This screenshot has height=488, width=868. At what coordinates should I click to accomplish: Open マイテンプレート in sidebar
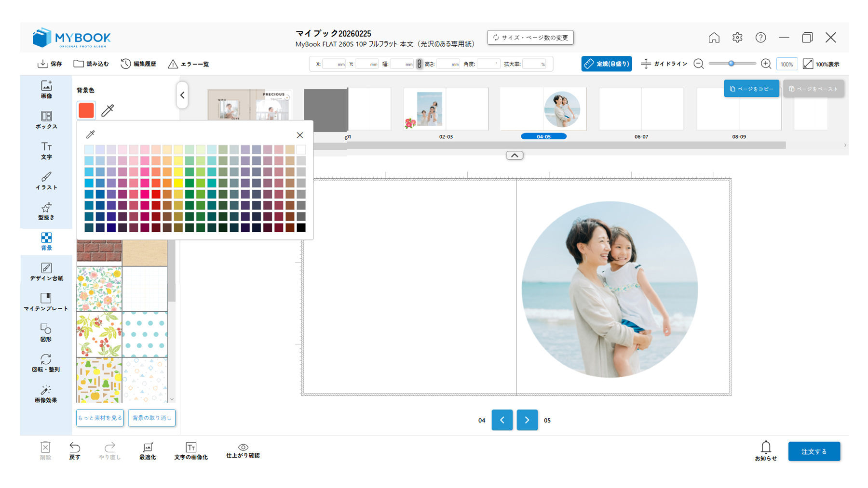coord(46,302)
